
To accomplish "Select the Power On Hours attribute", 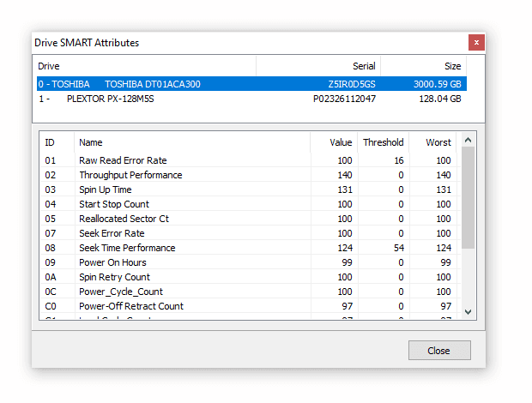I will pyautogui.click(x=251, y=262).
